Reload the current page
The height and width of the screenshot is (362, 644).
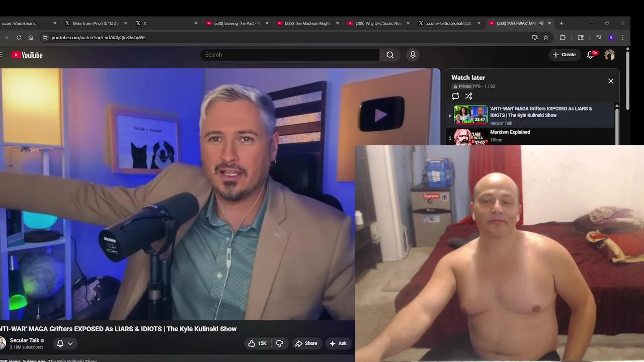click(x=19, y=37)
